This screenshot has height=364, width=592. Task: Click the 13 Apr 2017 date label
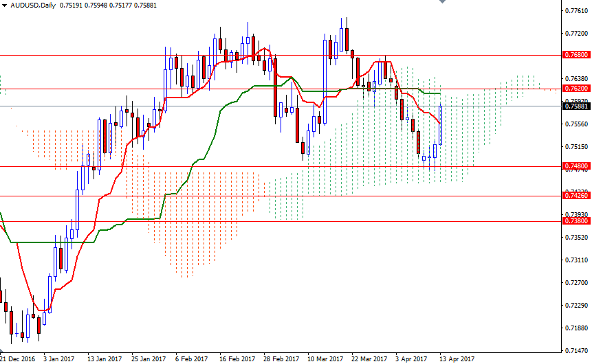click(457, 359)
